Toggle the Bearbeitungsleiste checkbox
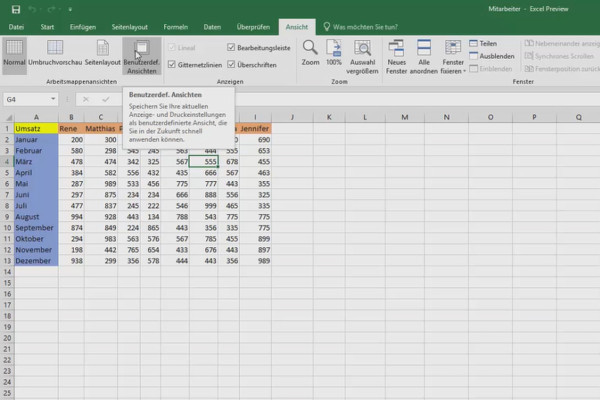Viewport: 600px width, 400px height. [231, 47]
